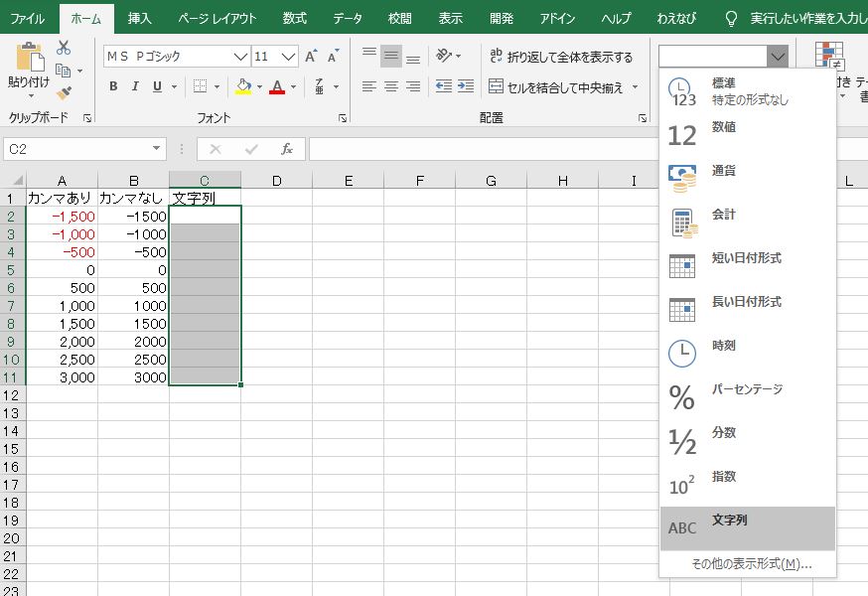The height and width of the screenshot is (596, 868).
Task: Select 指数 scientific format
Action: pos(747,485)
